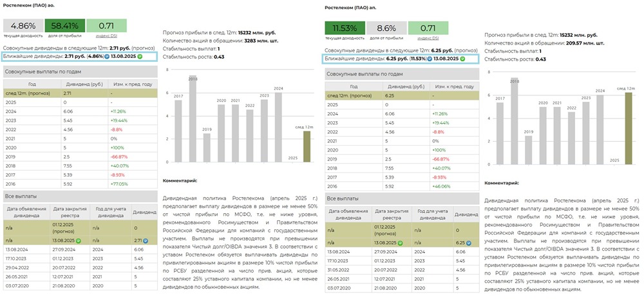Click 12.07.2021 registry date in ао payouts table
This screenshot has height=299, width=644.
point(63,276)
